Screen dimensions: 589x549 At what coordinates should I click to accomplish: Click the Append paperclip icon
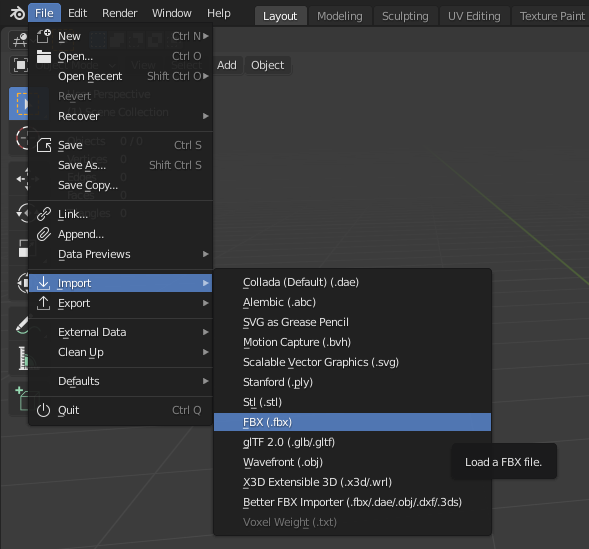coord(44,234)
